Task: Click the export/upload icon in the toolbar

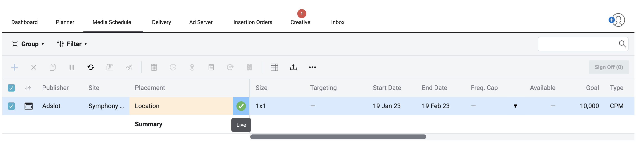Action: point(293,67)
